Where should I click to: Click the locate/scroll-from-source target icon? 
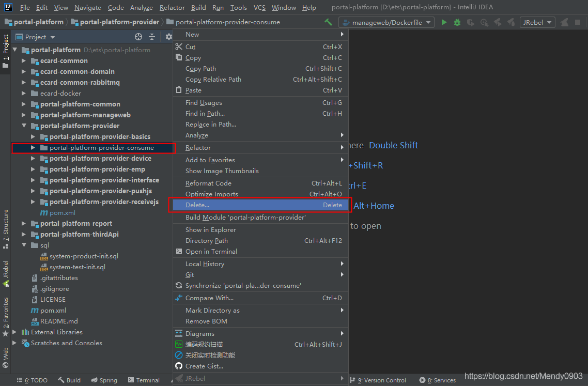pos(138,37)
